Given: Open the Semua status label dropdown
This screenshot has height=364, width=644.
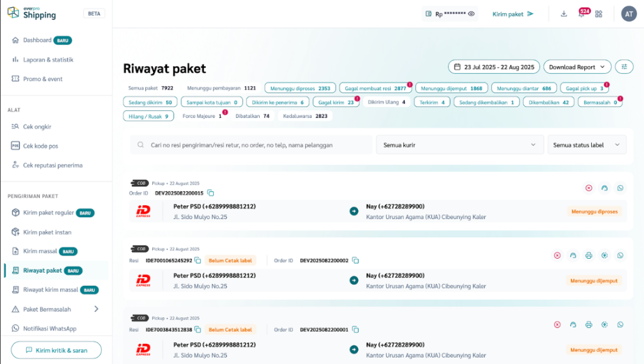Looking at the screenshot, I should tap(586, 145).
